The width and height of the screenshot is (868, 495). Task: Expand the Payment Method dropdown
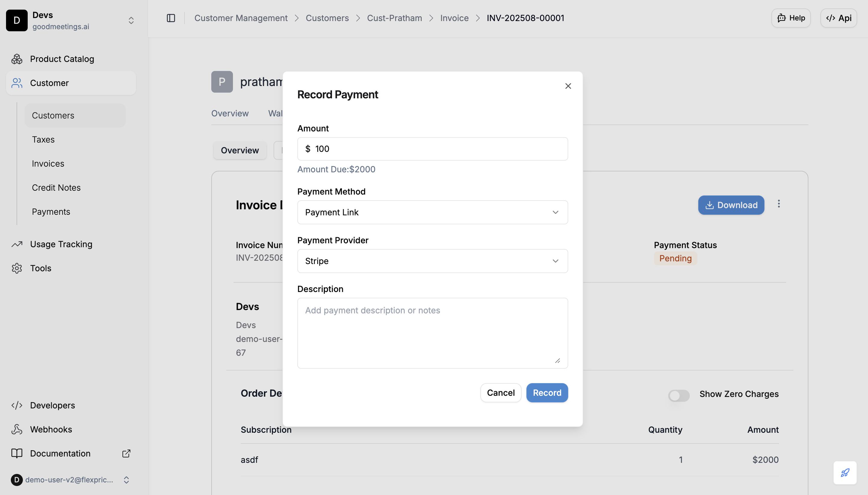(x=432, y=212)
